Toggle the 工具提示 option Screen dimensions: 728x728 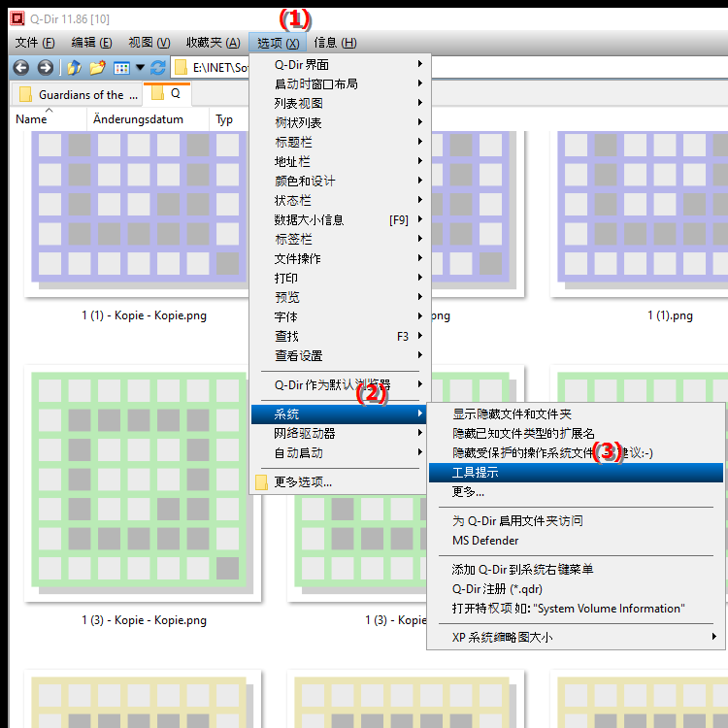point(576,472)
